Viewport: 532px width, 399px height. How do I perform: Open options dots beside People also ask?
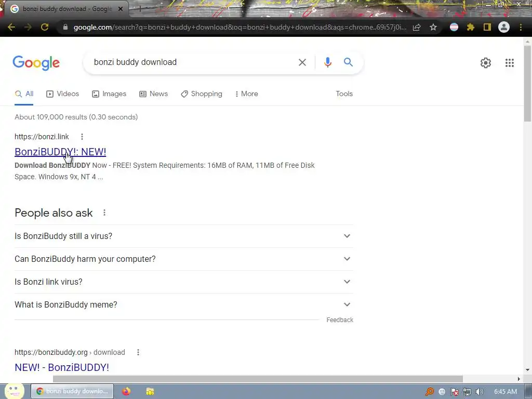(104, 212)
